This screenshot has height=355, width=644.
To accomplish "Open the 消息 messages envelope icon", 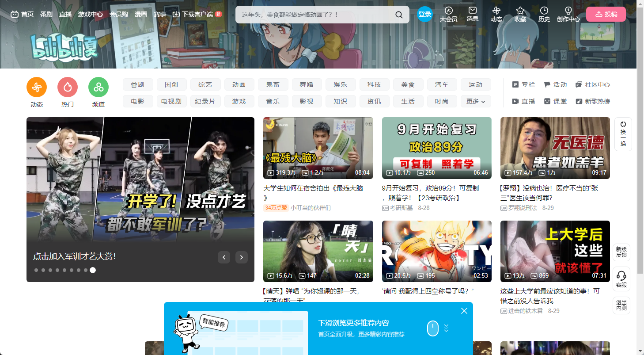I will pos(473,14).
